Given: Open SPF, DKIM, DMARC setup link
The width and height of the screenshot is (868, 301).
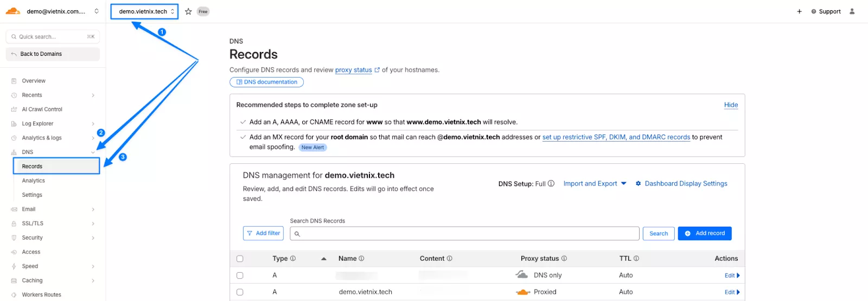Looking at the screenshot, I should point(616,137).
